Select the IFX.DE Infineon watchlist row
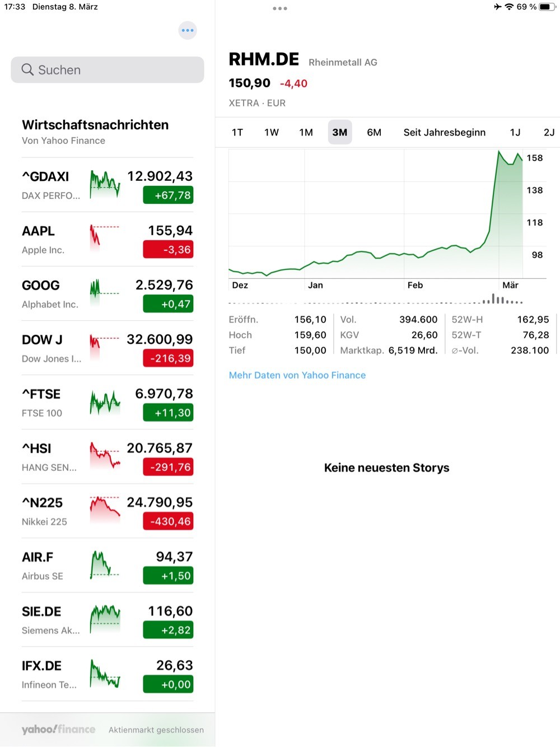This screenshot has width=560, height=747. (108, 674)
